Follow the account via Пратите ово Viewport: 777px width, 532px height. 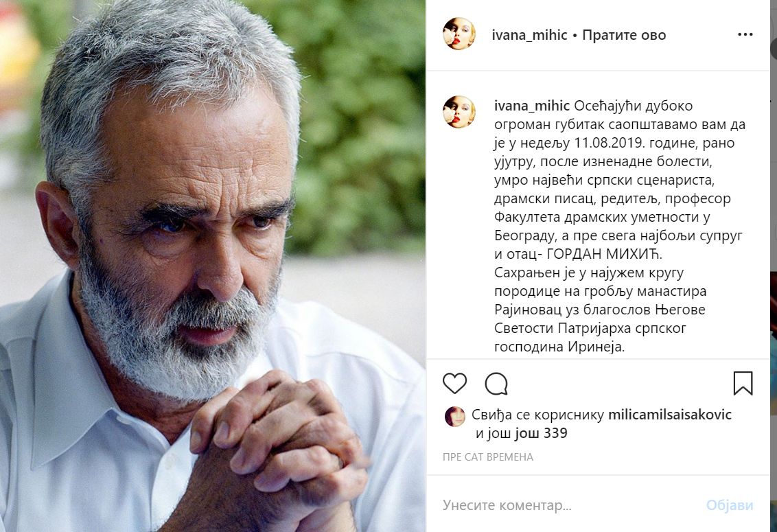(x=624, y=35)
